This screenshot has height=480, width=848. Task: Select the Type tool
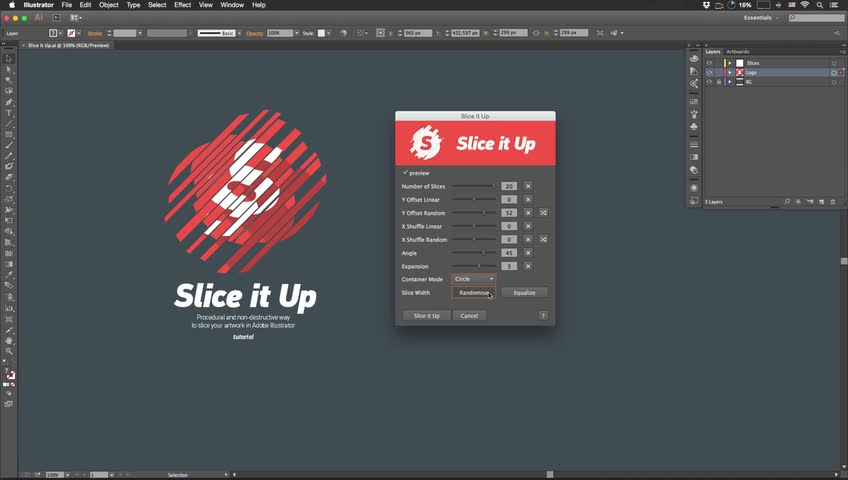9,113
